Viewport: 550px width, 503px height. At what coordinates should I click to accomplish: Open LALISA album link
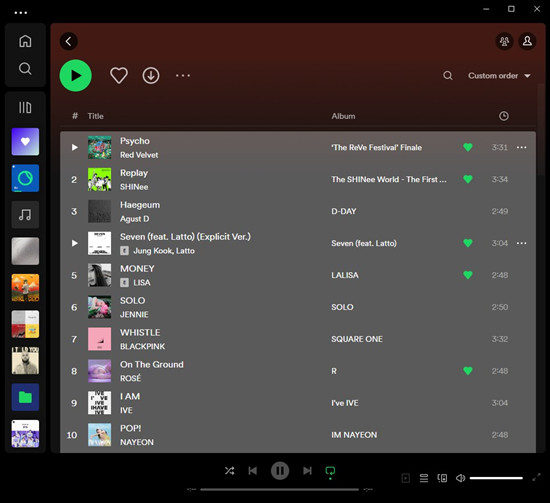(345, 275)
